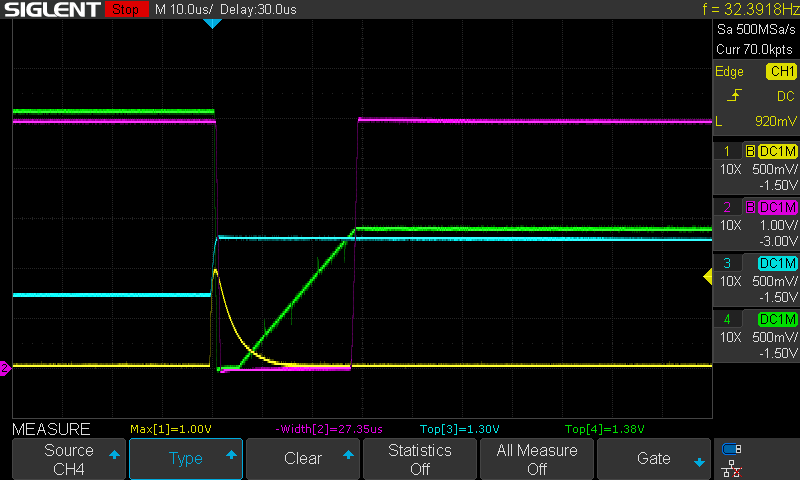Click the green DC1M coupling badge
Image resolution: width=800 pixels, height=480 pixels.
point(778,319)
